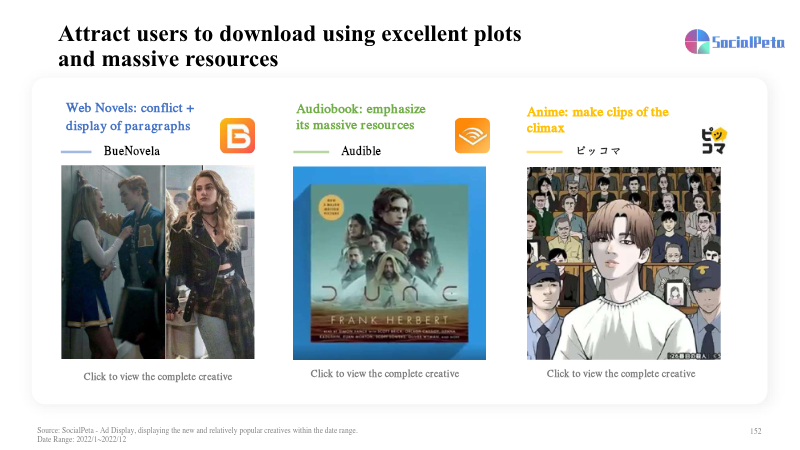Select the 'Web Novels: conflict + display of paragraphs' heading

[x=130, y=117]
